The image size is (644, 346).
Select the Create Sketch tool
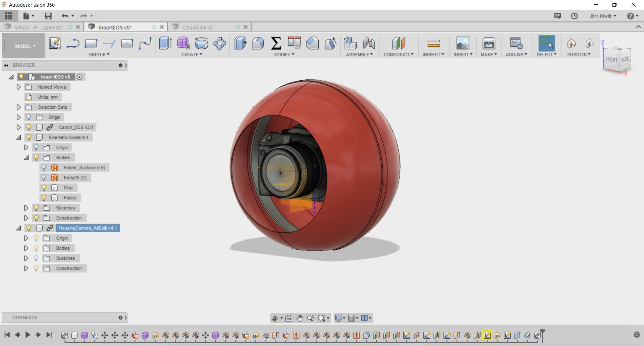pyautogui.click(x=55, y=43)
